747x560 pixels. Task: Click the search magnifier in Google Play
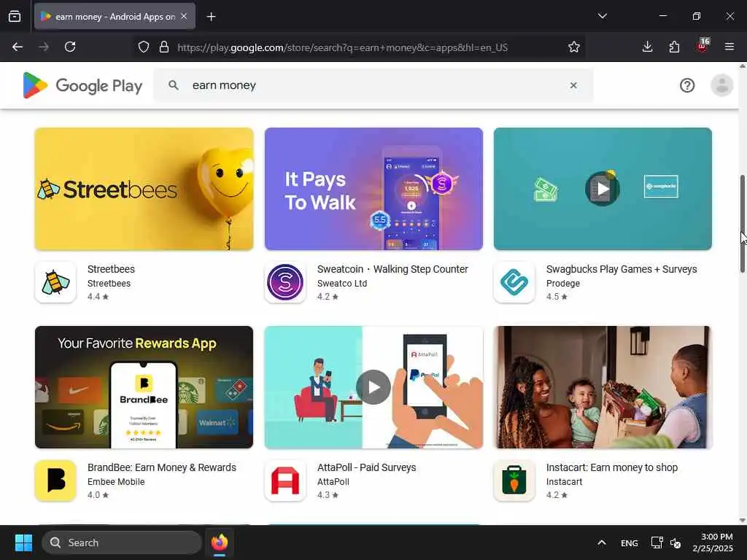point(174,85)
